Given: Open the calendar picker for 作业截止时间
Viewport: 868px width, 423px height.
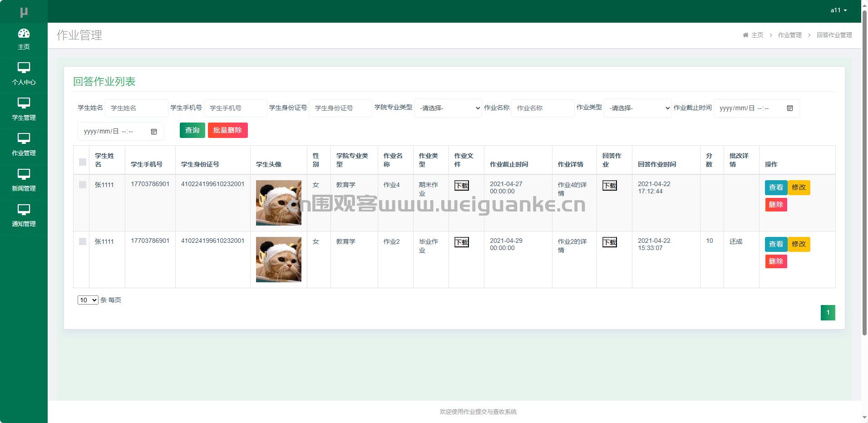Looking at the screenshot, I should (x=790, y=108).
